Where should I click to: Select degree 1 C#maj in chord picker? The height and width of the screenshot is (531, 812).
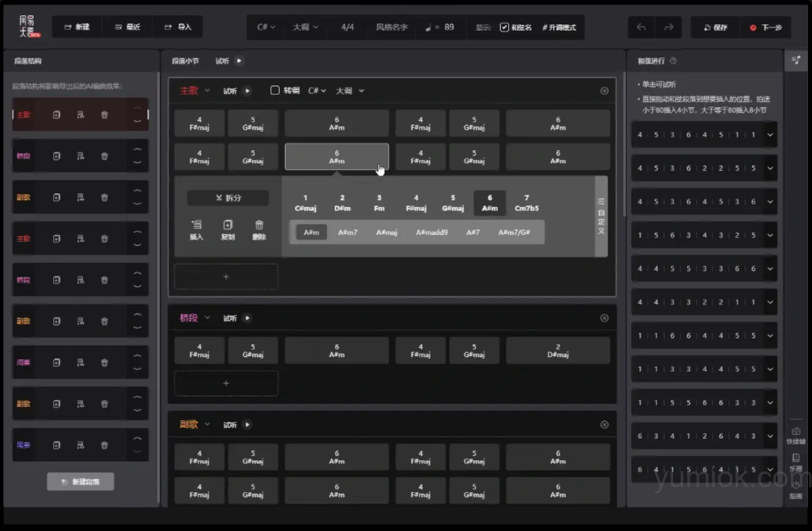[305, 203]
